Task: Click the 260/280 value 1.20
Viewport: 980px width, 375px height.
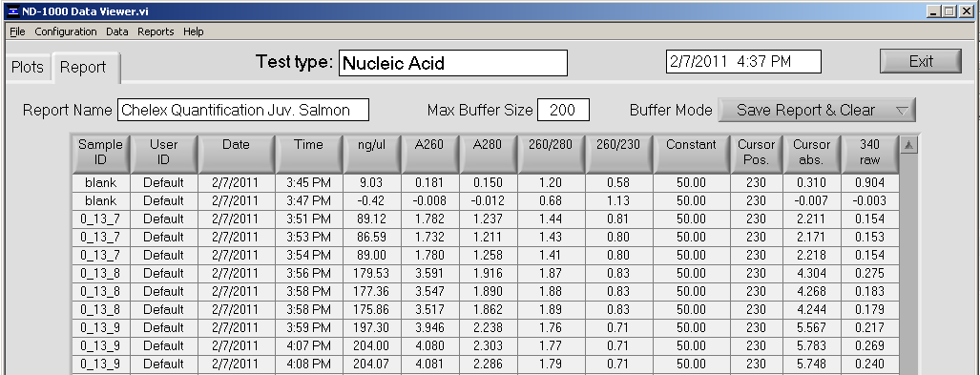Action: click(552, 182)
